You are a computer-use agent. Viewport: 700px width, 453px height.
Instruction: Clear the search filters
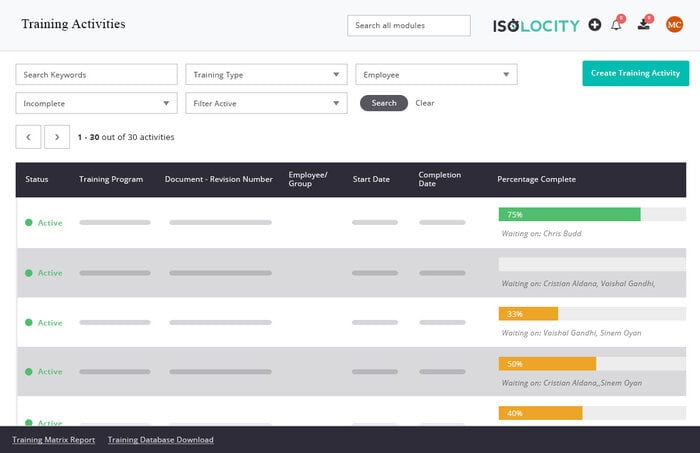pyautogui.click(x=425, y=103)
